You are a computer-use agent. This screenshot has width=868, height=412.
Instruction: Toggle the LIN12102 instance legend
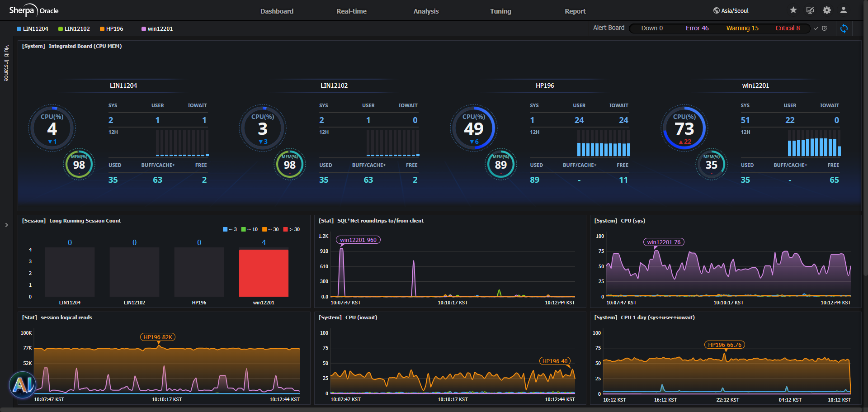pyautogui.click(x=74, y=29)
